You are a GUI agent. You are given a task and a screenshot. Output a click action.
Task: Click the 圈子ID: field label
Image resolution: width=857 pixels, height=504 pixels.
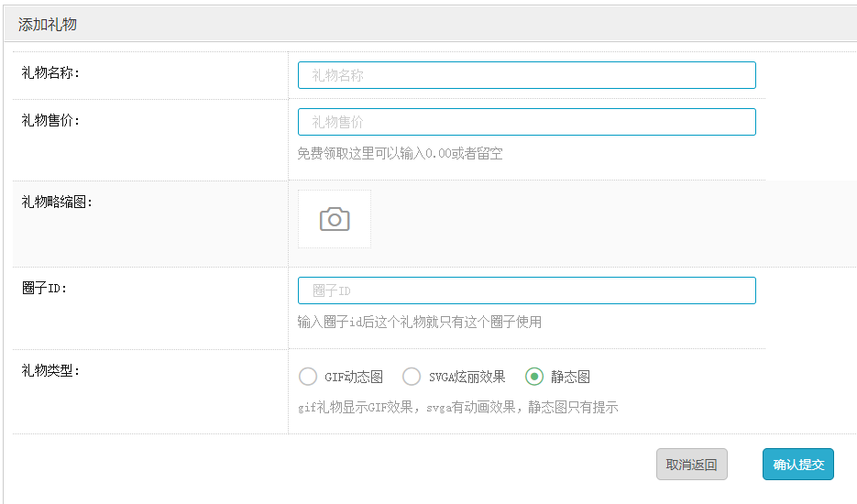pyautogui.click(x=45, y=289)
